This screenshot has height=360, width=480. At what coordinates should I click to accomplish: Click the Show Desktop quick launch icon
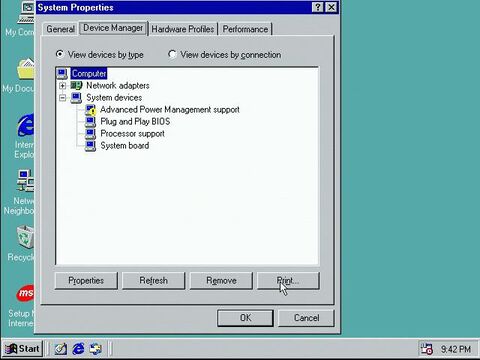(61, 349)
